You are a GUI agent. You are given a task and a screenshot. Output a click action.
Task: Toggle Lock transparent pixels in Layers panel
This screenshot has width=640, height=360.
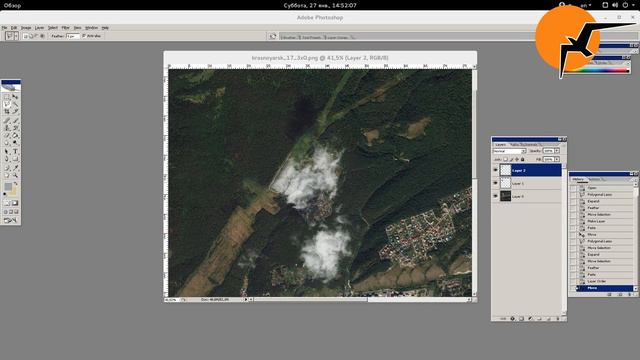point(506,160)
